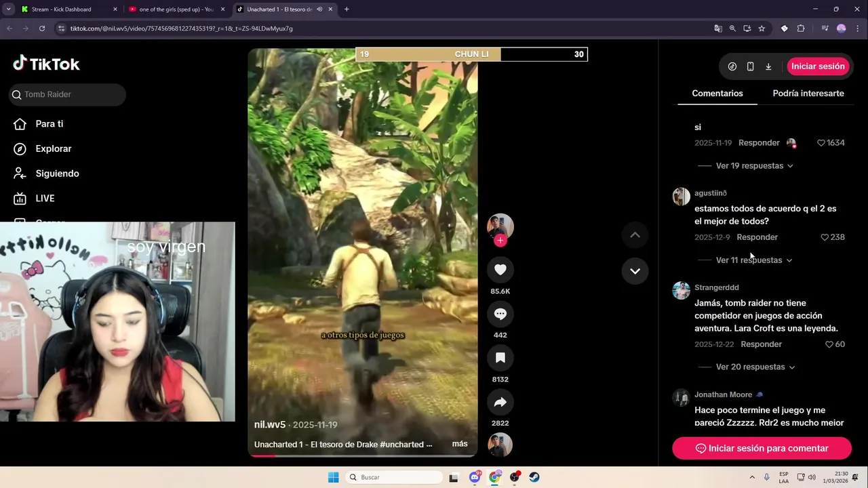
Task: Open a new browser tab
Action: coord(347,9)
